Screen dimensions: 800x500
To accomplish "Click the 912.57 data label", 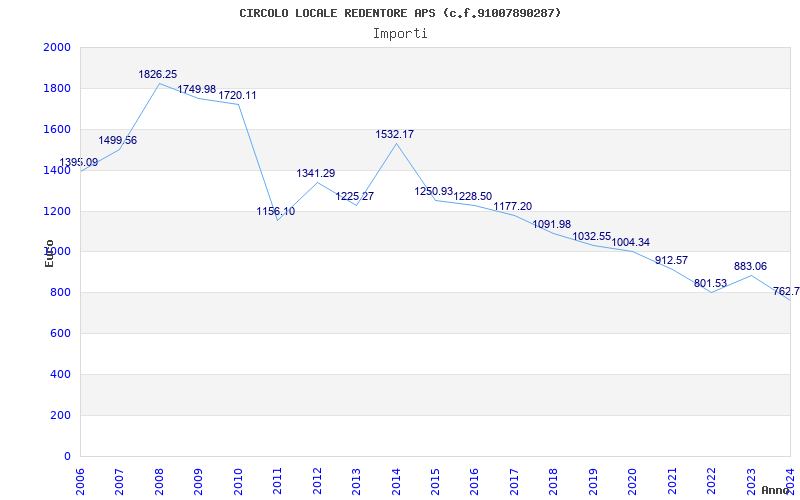I will click(x=671, y=261).
